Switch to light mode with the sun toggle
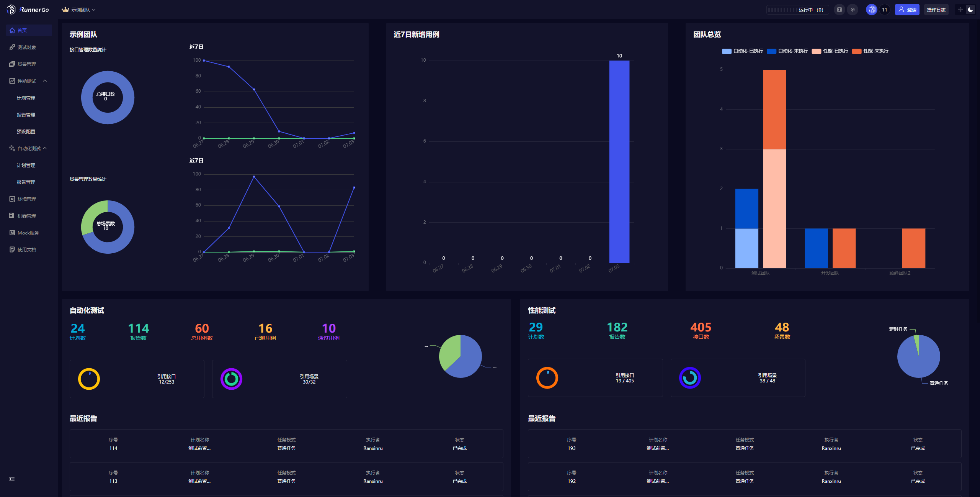 pos(960,10)
